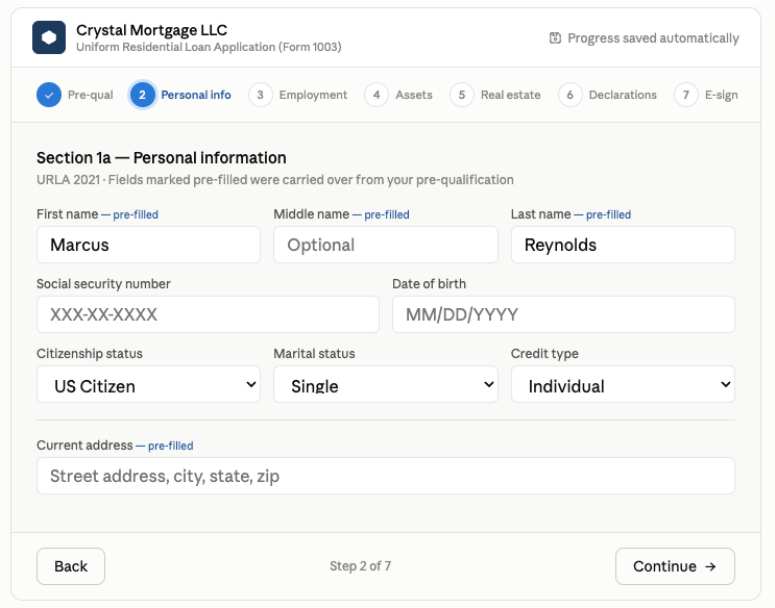Select step 6 circle for Declarations

pos(570,95)
